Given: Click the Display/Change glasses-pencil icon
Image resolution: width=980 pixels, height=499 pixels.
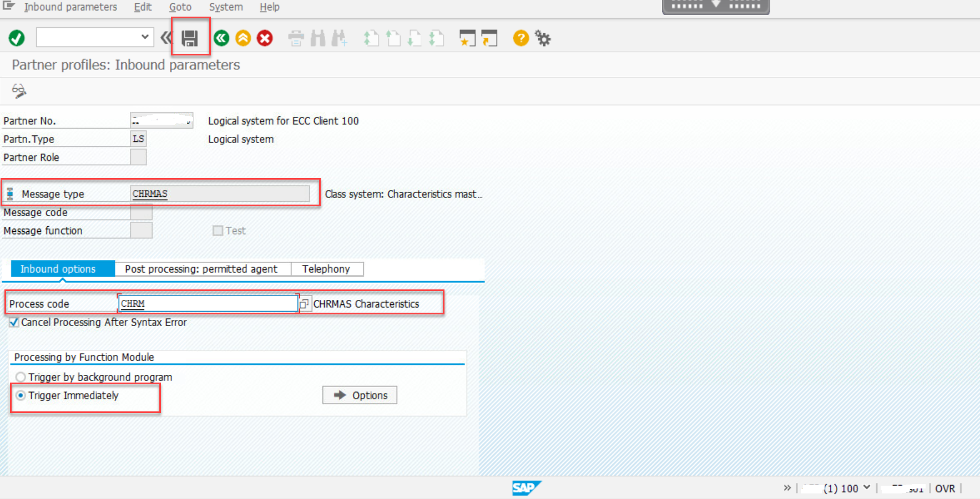Looking at the screenshot, I should point(19,90).
